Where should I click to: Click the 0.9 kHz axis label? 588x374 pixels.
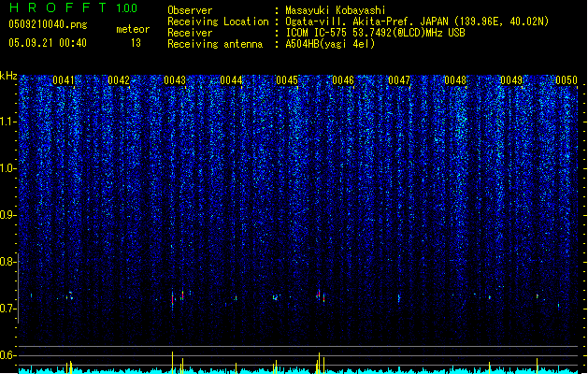pos(7,215)
